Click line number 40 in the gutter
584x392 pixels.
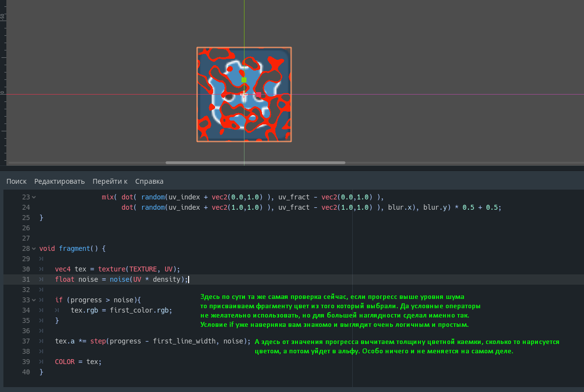click(x=25, y=372)
